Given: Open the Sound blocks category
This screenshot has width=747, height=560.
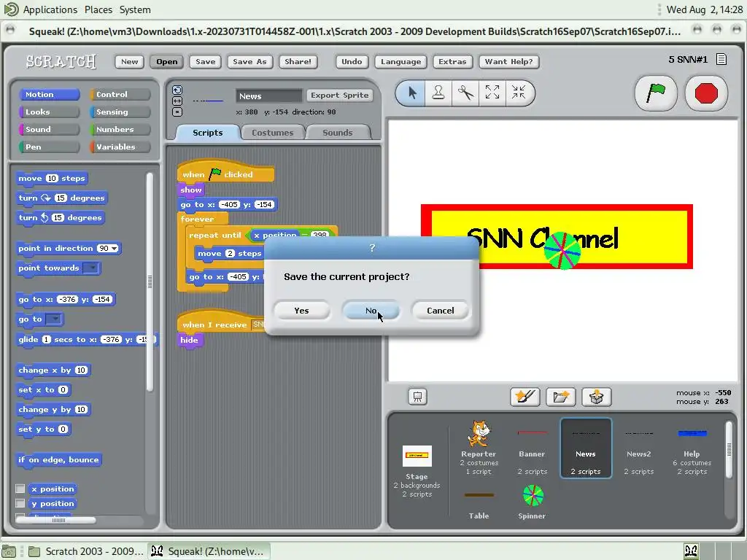Looking at the screenshot, I should (x=49, y=130).
